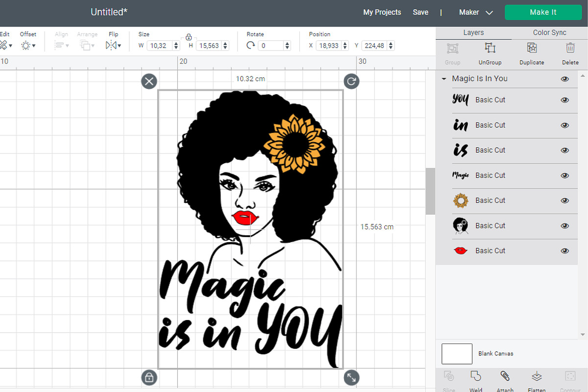
Task: Hide the red lips Basic Cut layer
Action: (x=565, y=251)
